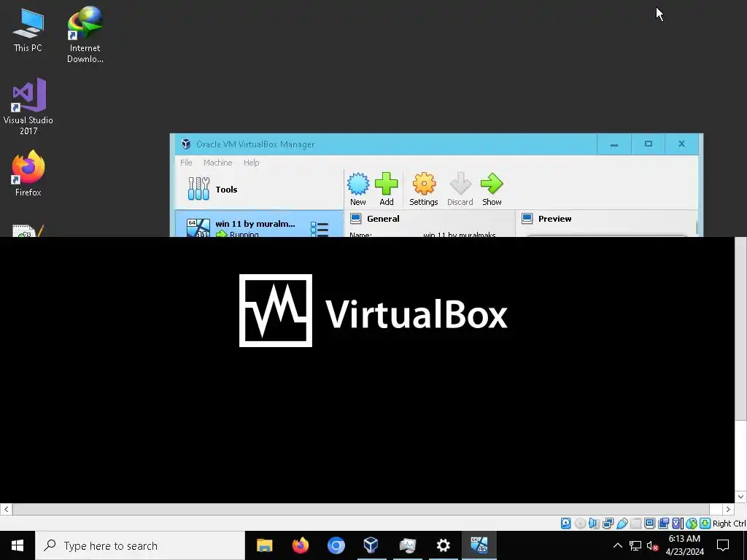
Task: Click the audio speaker status icon
Action: pyautogui.click(x=594, y=524)
